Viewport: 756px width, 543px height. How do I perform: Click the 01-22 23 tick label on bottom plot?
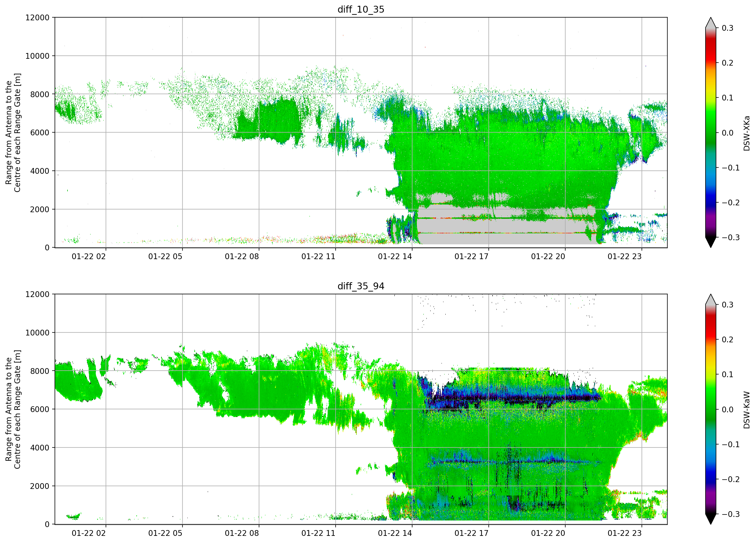click(624, 533)
